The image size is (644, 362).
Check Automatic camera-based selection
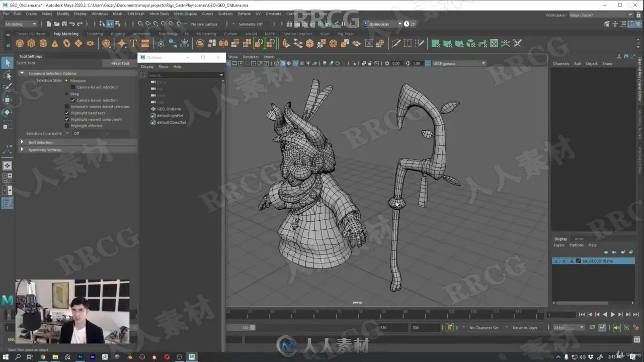(x=66, y=107)
